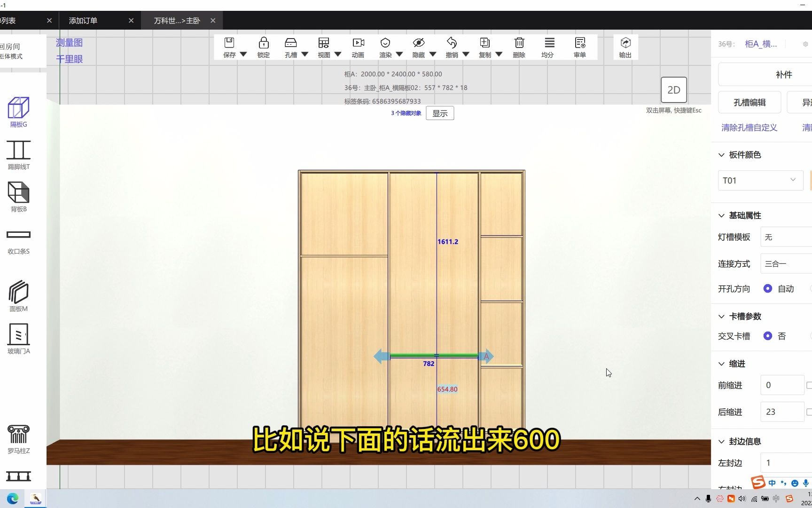Click the 后缩进 input field with 23
The width and height of the screenshot is (812, 508).
click(782, 412)
